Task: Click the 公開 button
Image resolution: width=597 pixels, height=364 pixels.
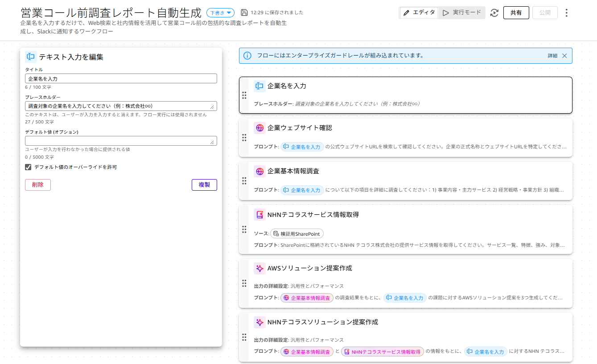Action: [545, 13]
